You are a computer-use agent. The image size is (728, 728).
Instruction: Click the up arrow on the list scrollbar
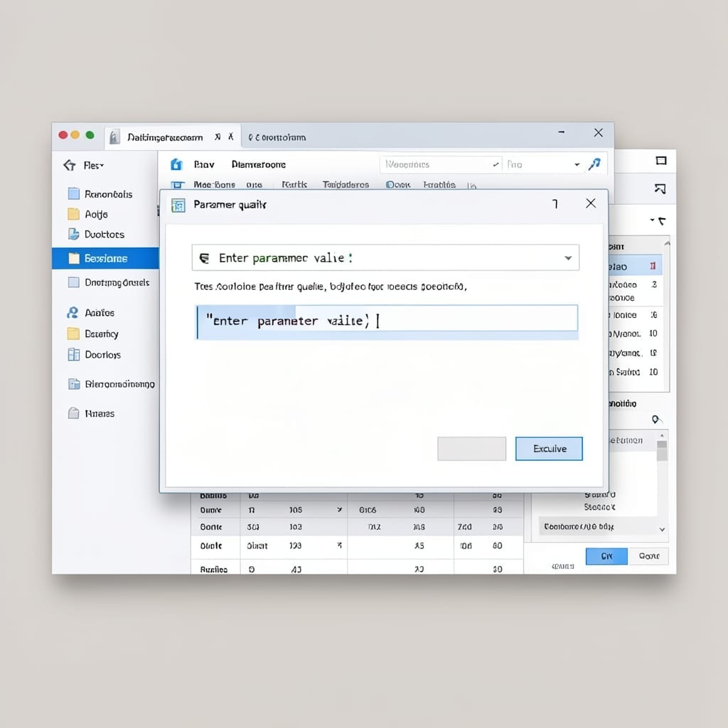pos(667,243)
